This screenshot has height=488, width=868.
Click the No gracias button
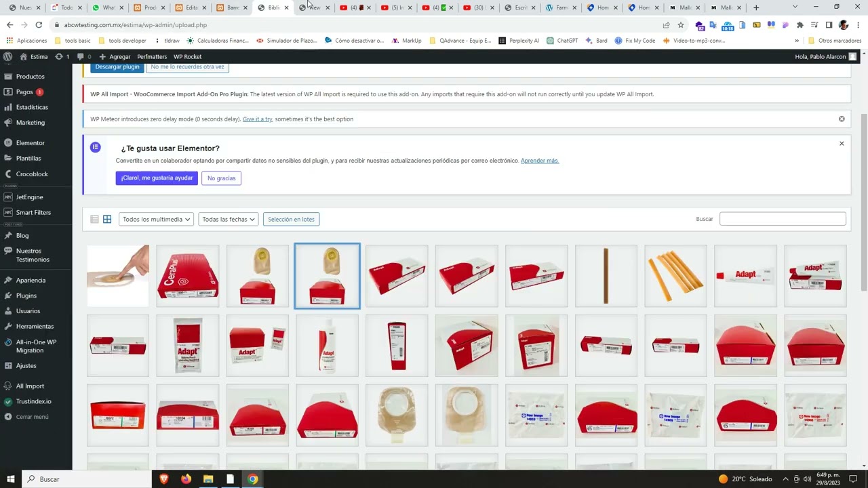coord(222,178)
